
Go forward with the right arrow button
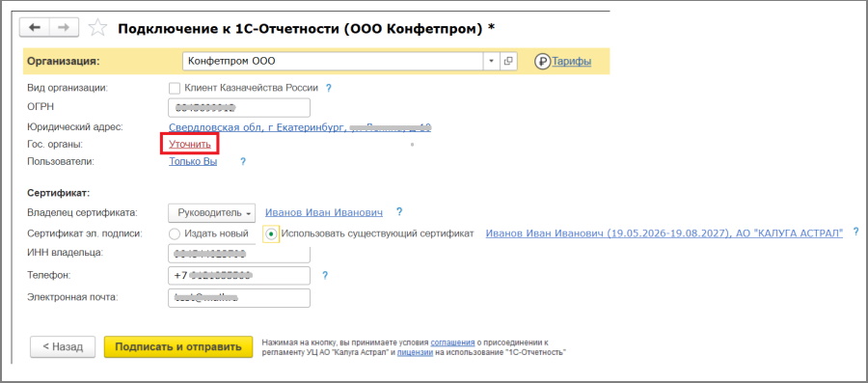click(x=65, y=28)
